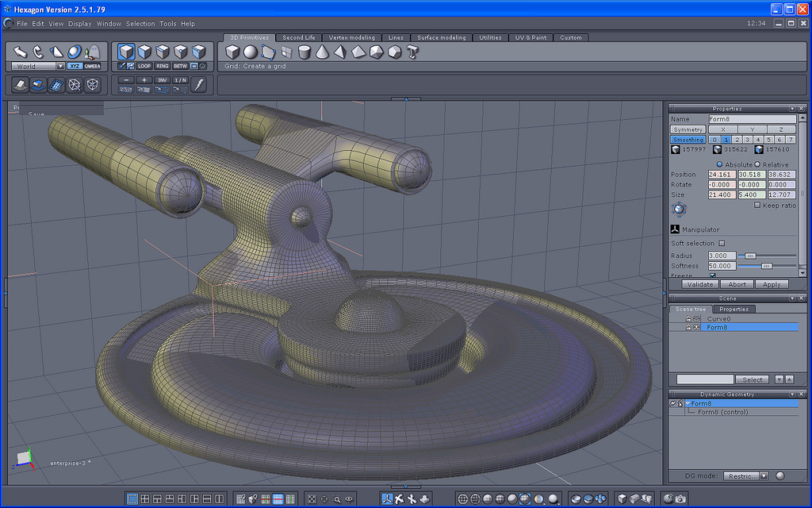Set smoothing level to 2

(737, 140)
